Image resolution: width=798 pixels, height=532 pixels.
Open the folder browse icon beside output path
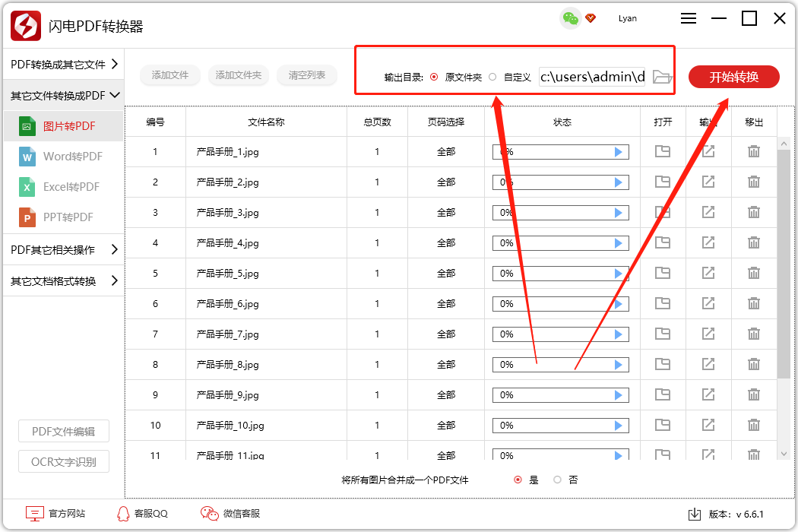click(660, 76)
